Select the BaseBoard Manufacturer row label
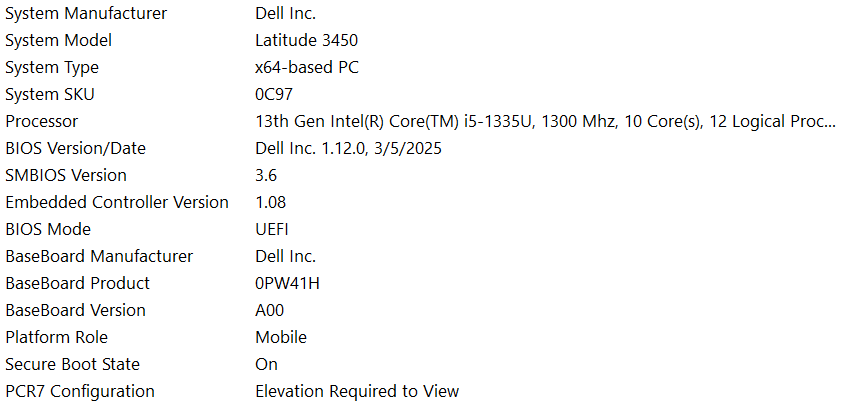 tap(99, 257)
